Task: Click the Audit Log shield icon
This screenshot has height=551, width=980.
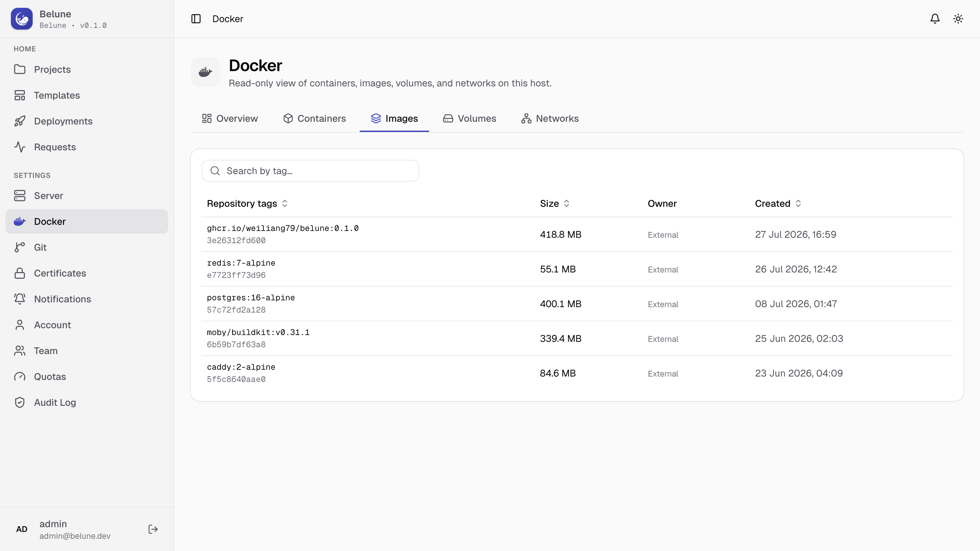Action: click(20, 402)
